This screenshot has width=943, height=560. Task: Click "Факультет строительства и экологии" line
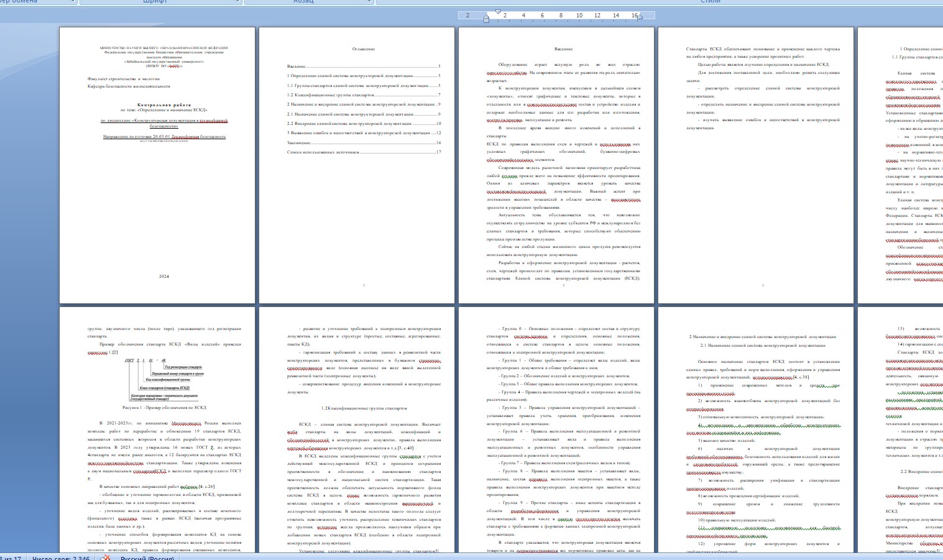[x=124, y=79]
